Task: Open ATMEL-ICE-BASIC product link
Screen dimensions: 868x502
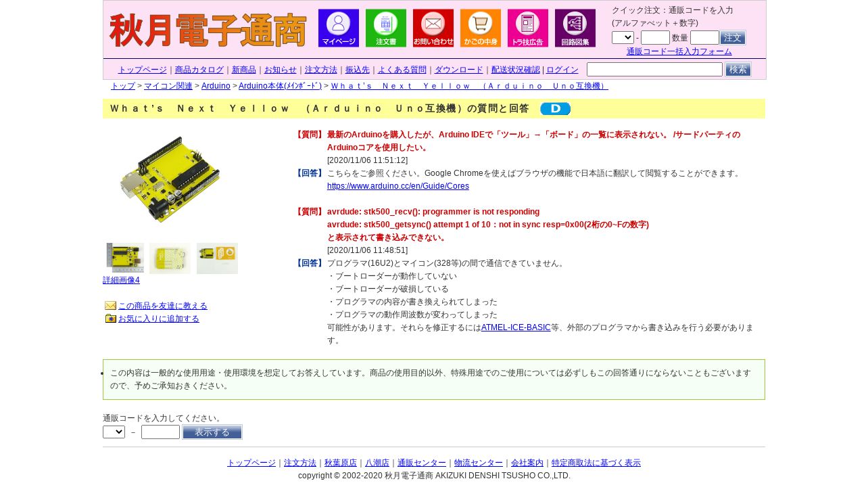Action: click(516, 327)
